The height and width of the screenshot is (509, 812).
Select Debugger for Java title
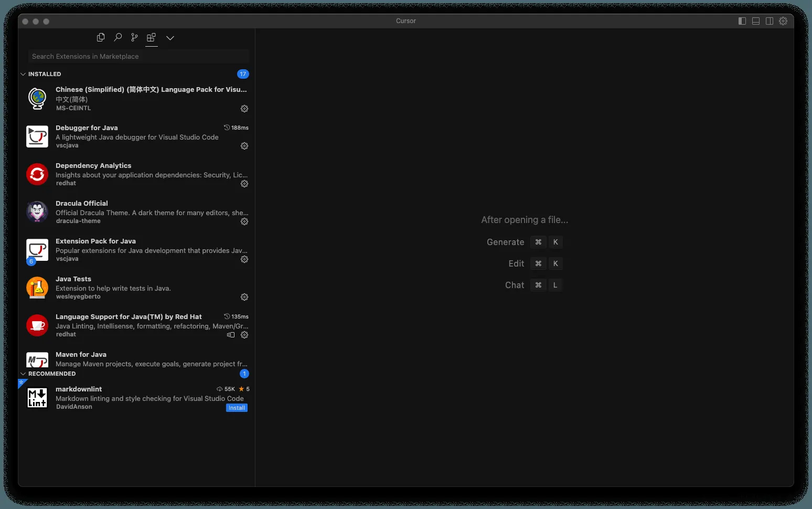87,128
